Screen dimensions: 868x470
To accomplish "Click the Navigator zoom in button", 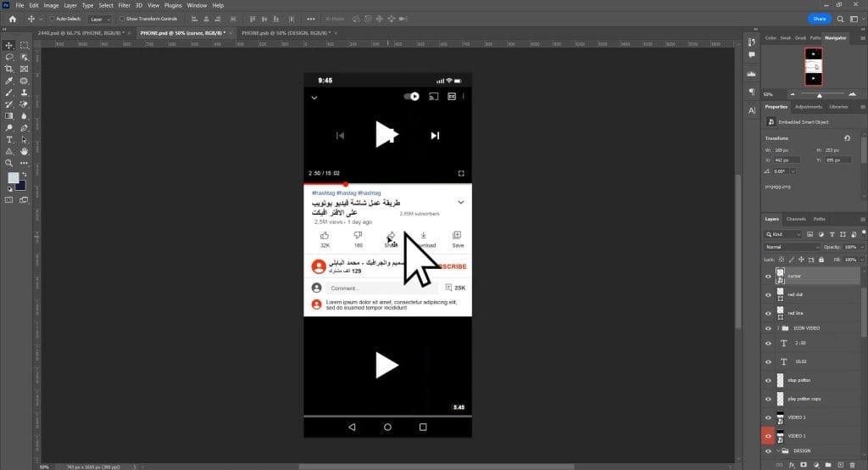I will 852,95.
